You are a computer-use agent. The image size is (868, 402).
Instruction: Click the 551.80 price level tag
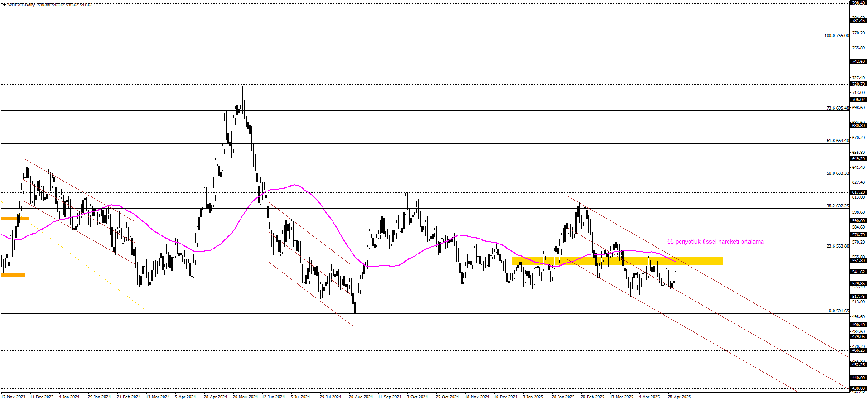tap(858, 261)
